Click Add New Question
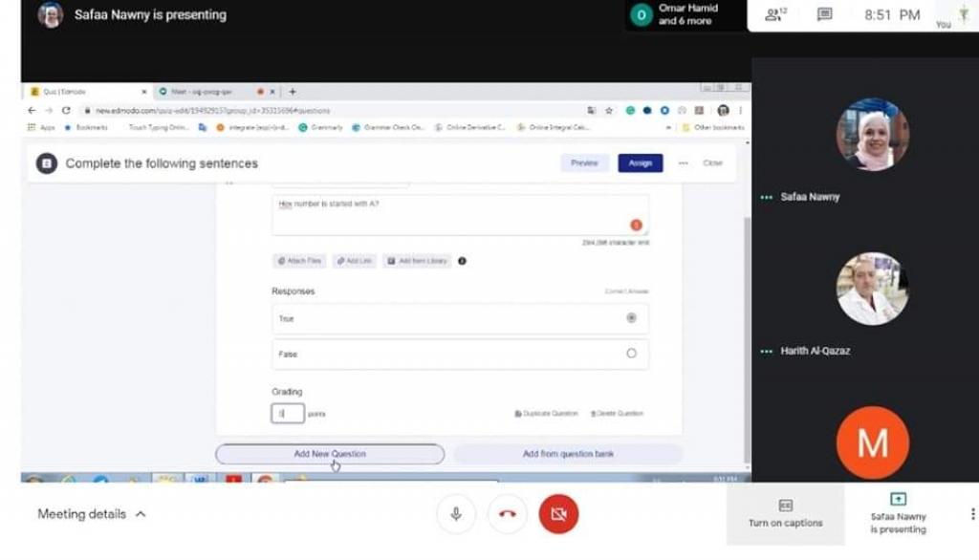Image resolution: width=979 pixels, height=560 pixels. click(330, 454)
